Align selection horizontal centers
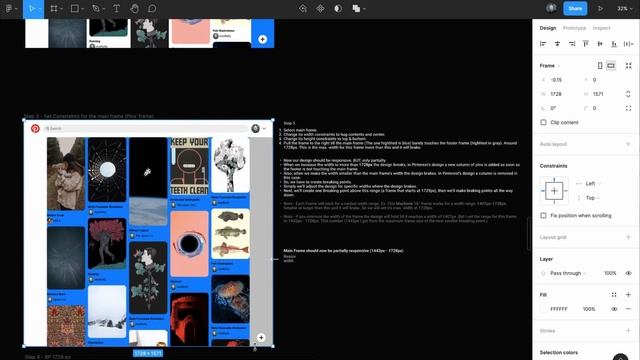This screenshot has width=640, height=360. (x=557, y=44)
